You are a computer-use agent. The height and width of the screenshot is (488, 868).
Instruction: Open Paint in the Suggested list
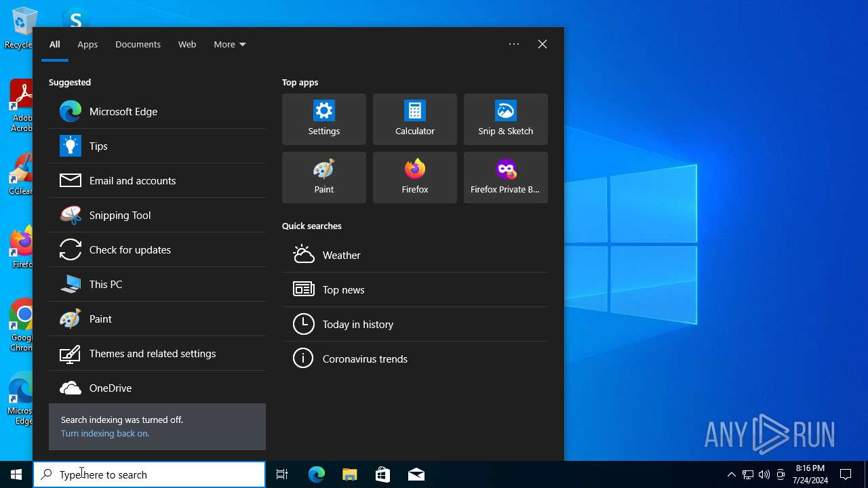(x=157, y=319)
